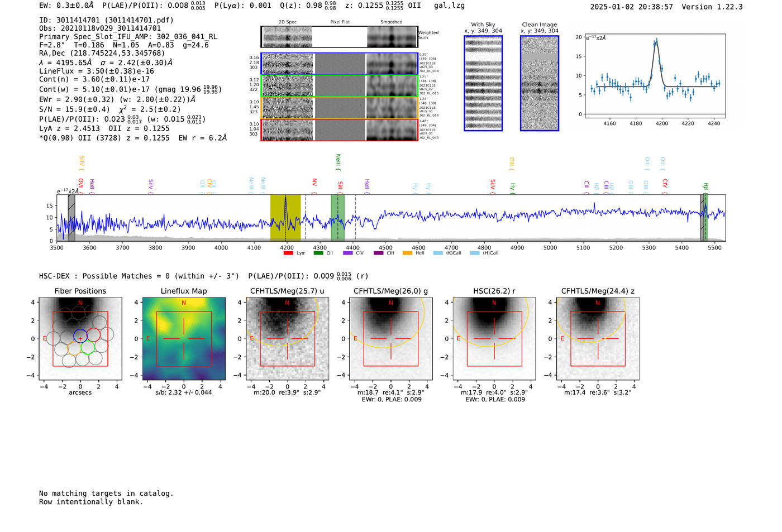Viewport: 782px width, 532px height.
Task: Select the Weighted Sum smoothed strip
Action: 392,37
